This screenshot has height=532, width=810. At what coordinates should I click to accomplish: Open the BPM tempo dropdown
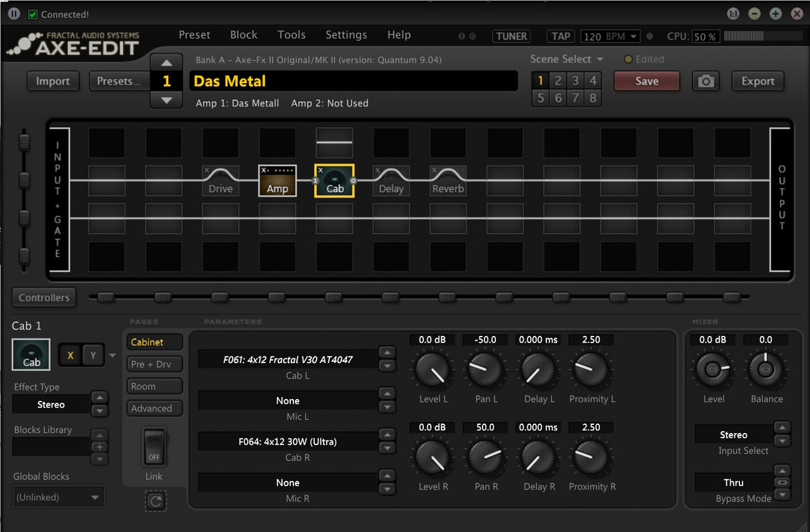[x=610, y=37]
